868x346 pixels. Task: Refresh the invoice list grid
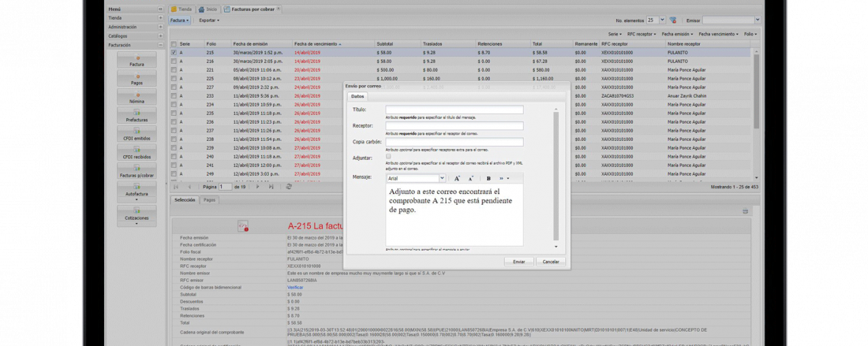pyautogui.click(x=289, y=187)
